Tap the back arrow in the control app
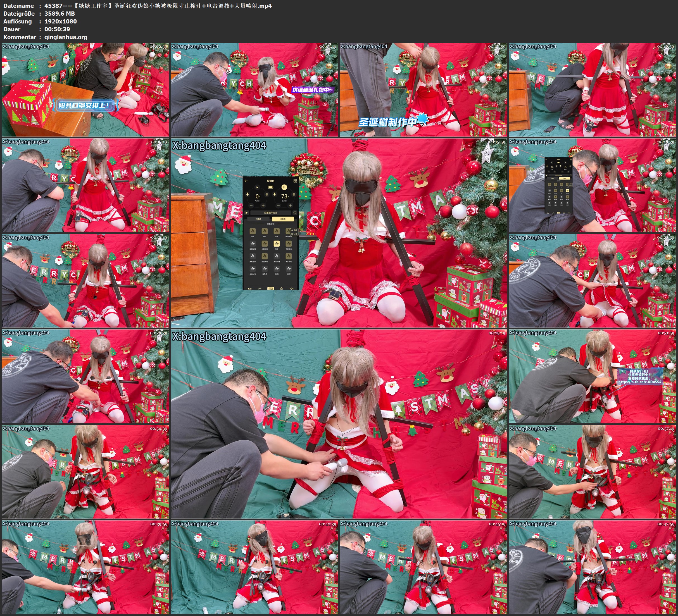Viewport: 678px width, 616px height. [246, 181]
